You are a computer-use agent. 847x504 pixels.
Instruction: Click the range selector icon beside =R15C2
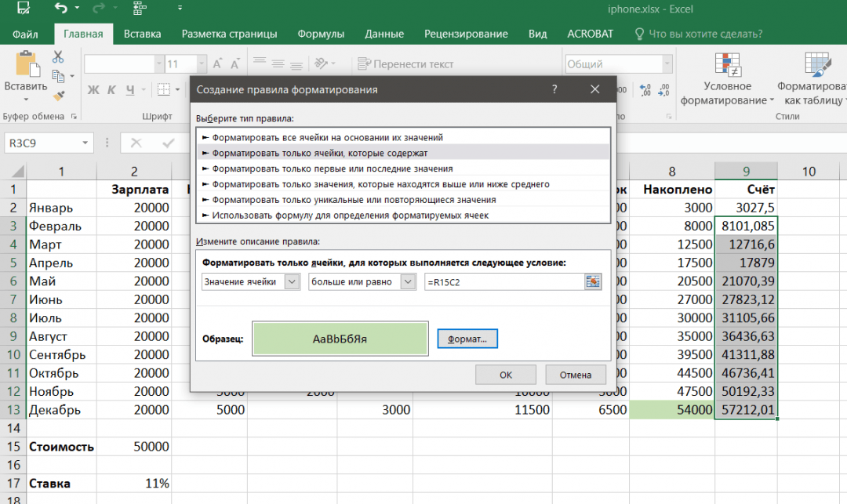coord(592,282)
